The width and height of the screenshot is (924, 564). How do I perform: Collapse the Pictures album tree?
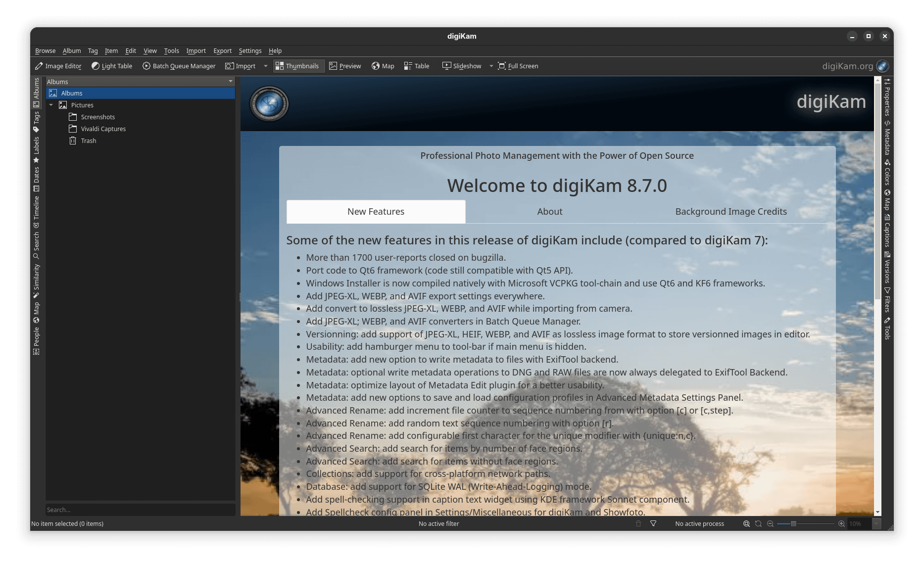(51, 105)
